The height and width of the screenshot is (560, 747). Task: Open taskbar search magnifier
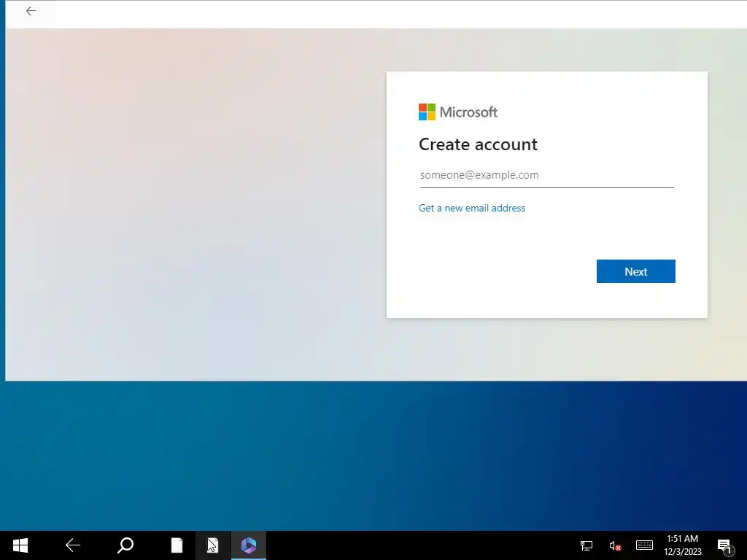(125, 545)
